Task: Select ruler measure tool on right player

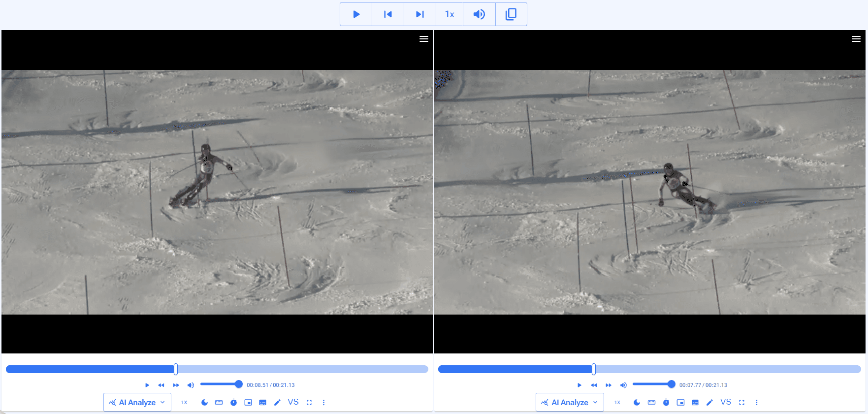Action: coord(651,402)
